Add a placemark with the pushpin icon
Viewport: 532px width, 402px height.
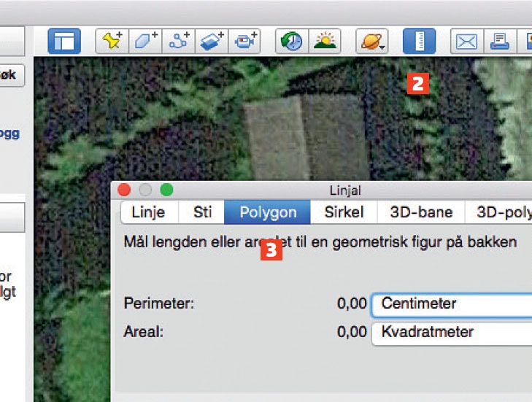click(112, 42)
